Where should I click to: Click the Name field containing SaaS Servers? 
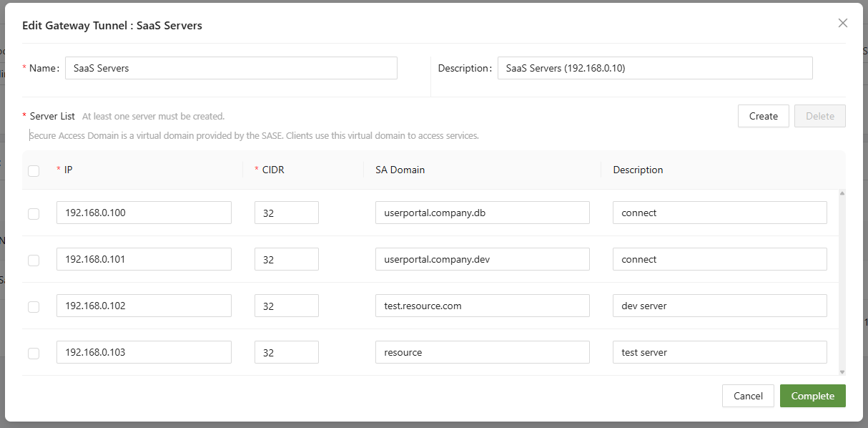231,68
